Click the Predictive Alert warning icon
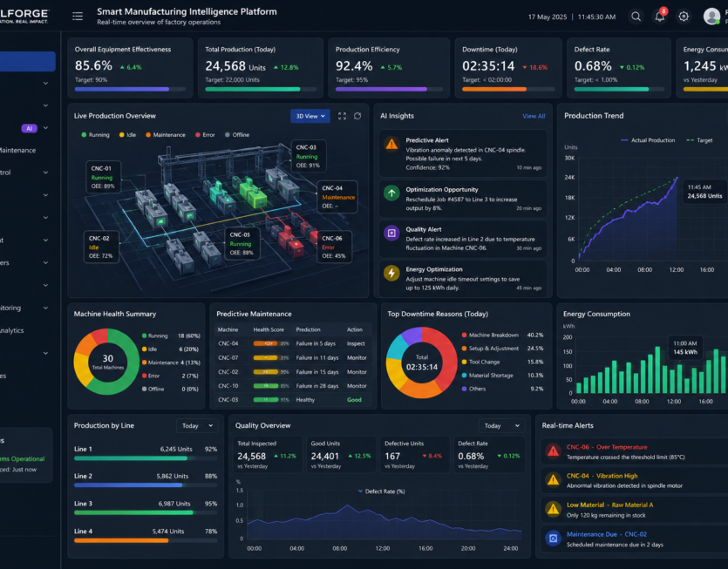This screenshot has height=569, width=728. (x=391, y=144)
